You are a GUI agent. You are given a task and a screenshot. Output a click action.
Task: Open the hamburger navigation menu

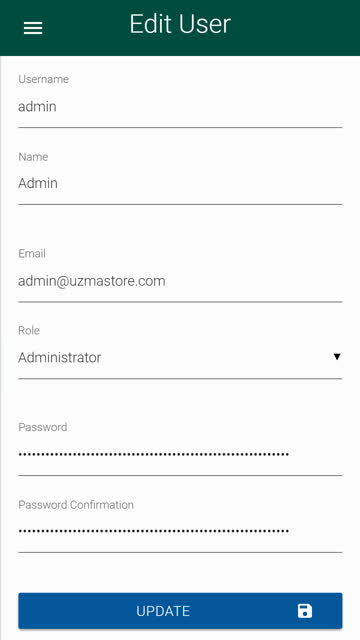(x=33, y=28)
